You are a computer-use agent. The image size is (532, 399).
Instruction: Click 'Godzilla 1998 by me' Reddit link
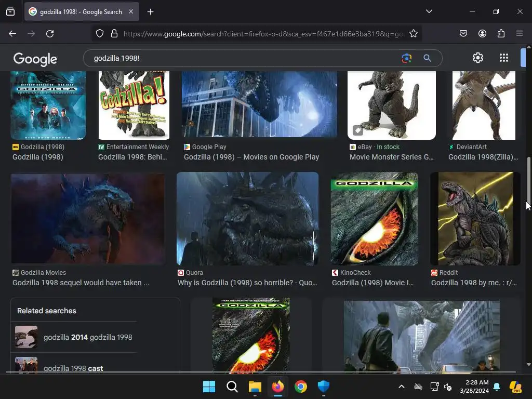pyautogui.click(x=474, y=283)
